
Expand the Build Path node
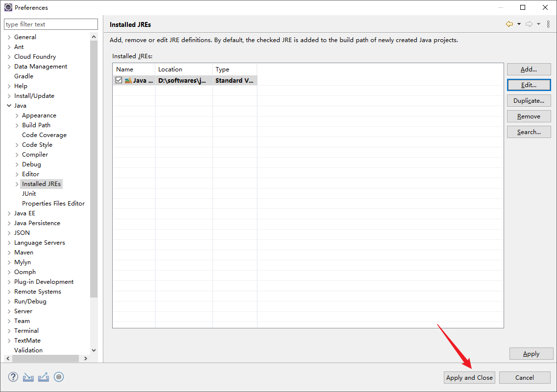[17, 125]
